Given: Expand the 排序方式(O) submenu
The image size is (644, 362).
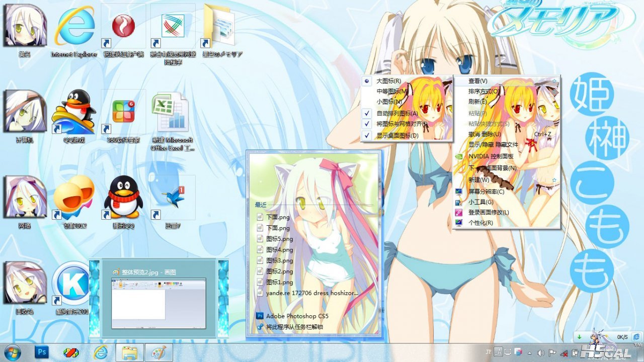Looking at the screenshot, I should tap(506, 92).
